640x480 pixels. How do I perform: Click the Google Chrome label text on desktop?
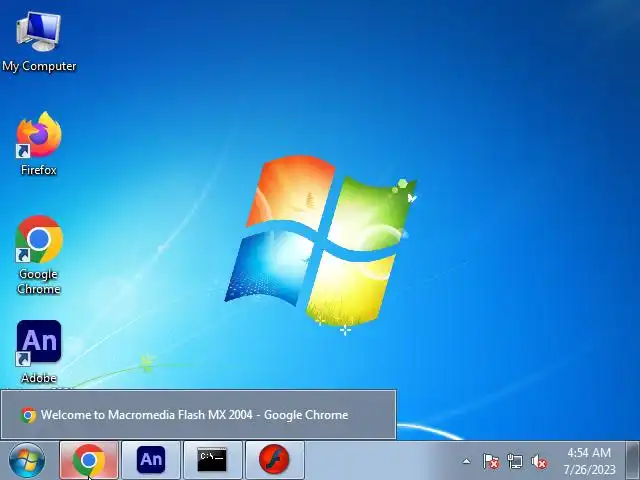[x=39, y=282]
